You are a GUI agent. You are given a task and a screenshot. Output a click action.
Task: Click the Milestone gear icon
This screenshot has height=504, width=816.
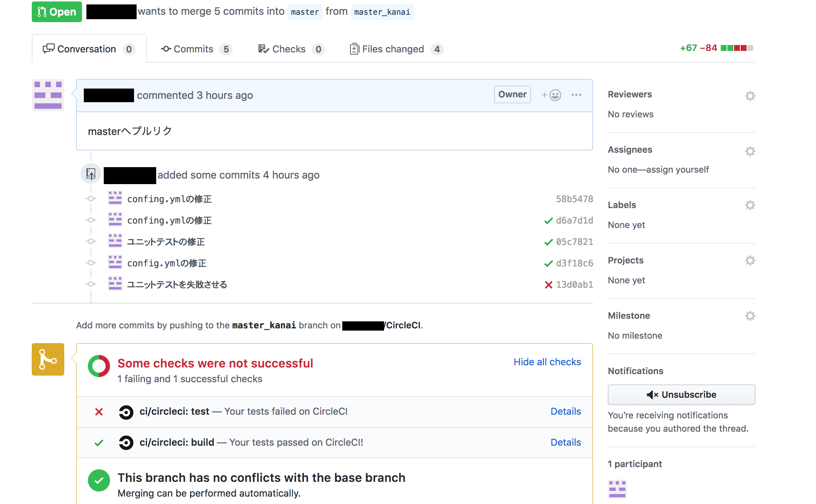(x=750, y=316)
